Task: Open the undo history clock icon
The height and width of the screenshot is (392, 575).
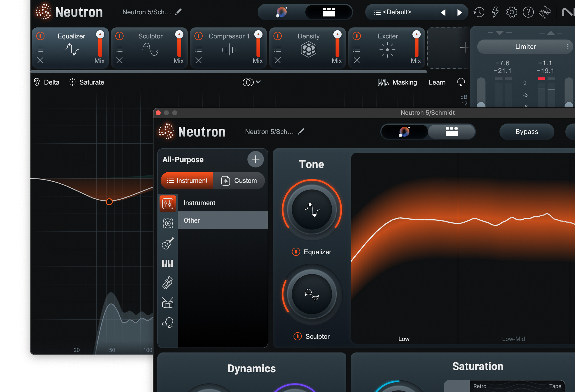Action: pyautogui.click(x=479, y=12)
